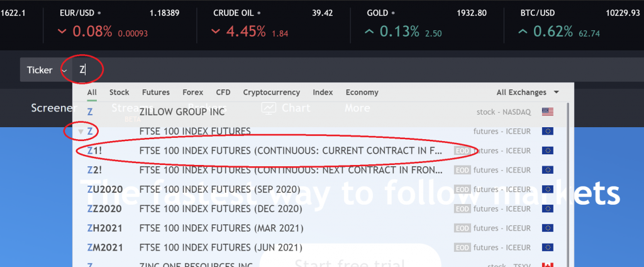
Task: Click the EU flag on the ZU2020 row
Action: [548, 190]
